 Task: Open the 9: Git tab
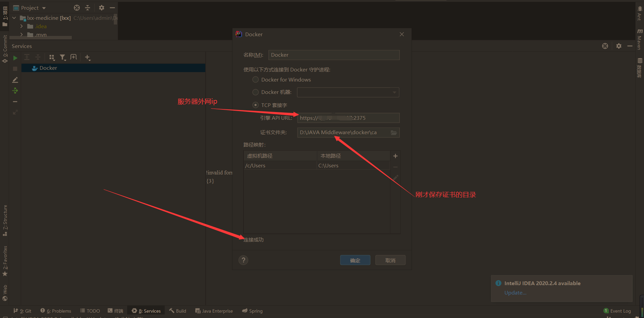(x=22, y=311)
